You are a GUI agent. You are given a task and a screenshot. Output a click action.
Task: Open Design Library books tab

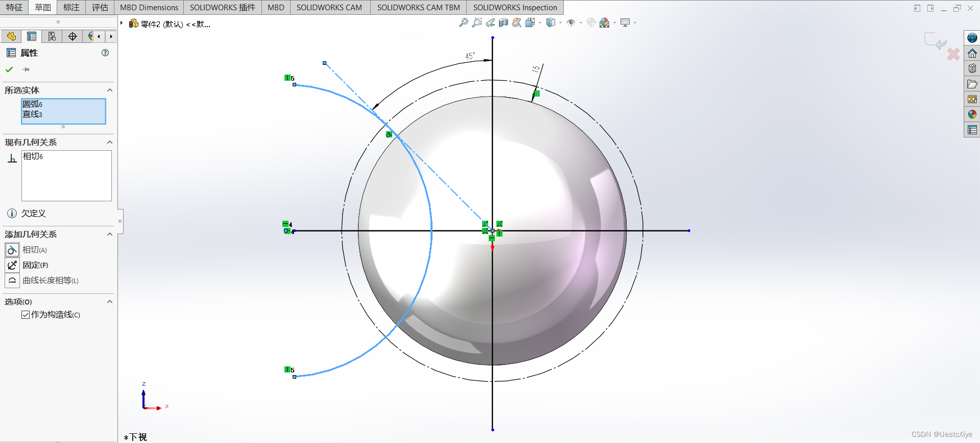pos(972,68)
